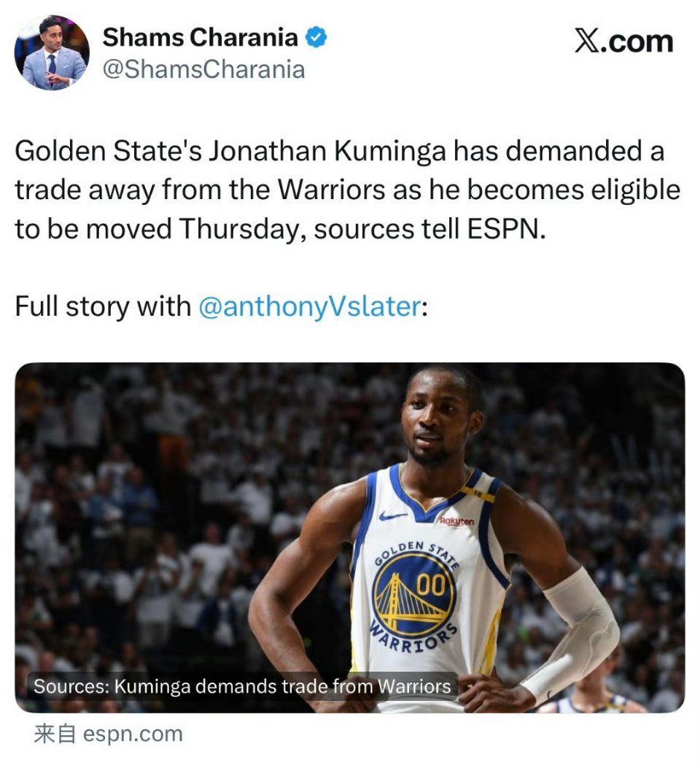Screen dimensions: 700x765
Task: Open Shams Charania's profile avatar
Action: [52, 53]
